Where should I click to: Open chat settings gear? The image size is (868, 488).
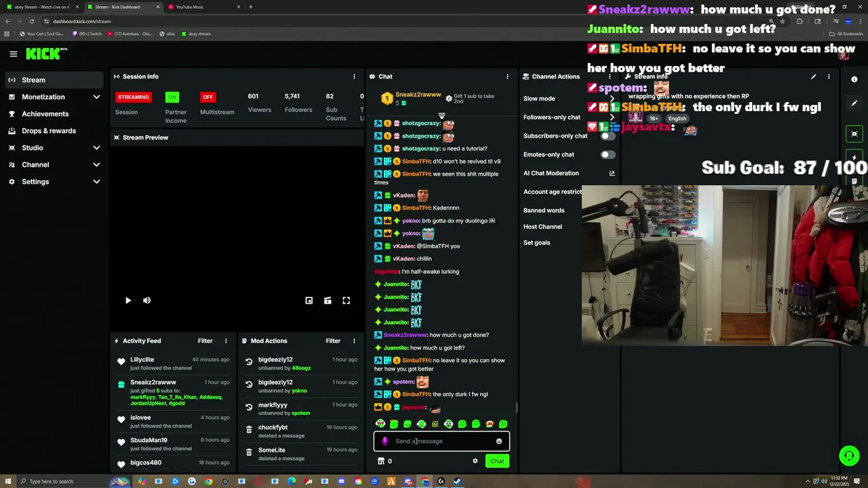(475, 461)
